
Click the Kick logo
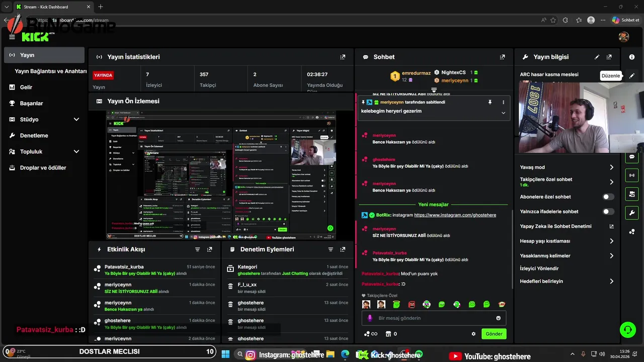[x=35, y=37]
